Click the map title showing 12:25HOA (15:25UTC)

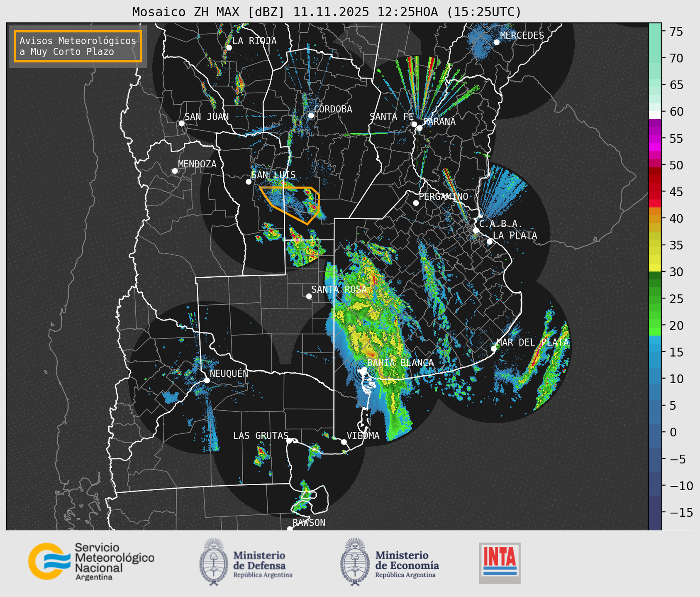click(327, 12)
